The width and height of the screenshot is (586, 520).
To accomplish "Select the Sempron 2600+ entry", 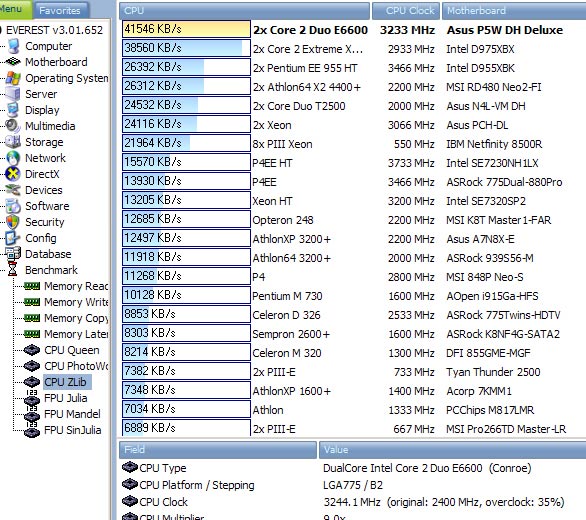I will [291, 334].
